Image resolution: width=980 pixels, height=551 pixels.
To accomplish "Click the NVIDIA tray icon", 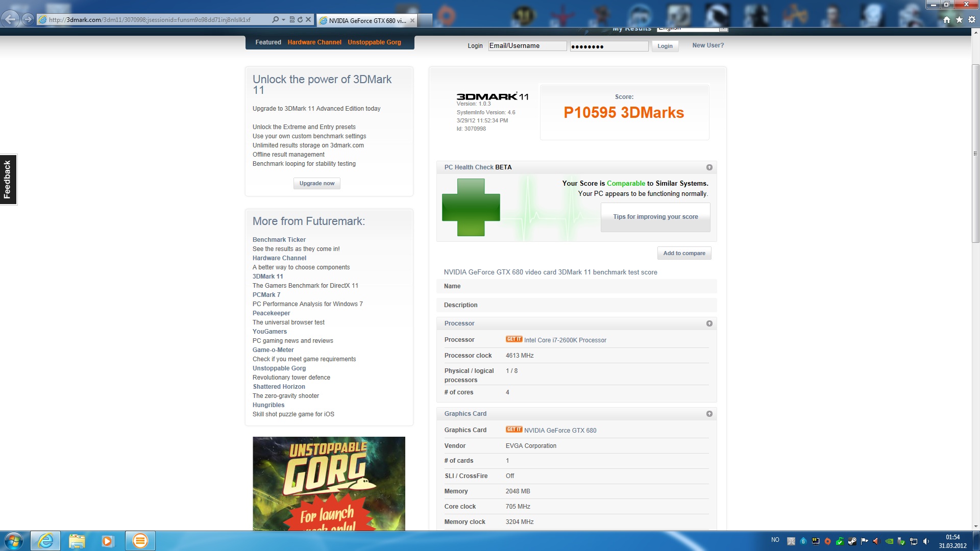I will point(889,541).
